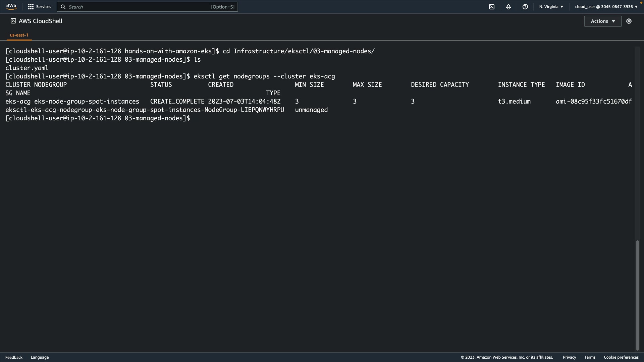Open the Language selector in footer

click(x=40, y=357)
